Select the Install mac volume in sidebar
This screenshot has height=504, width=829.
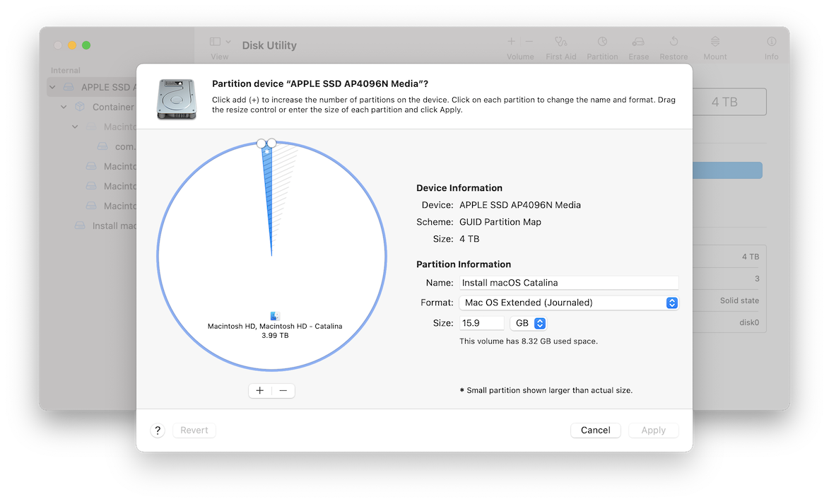[114, 225]
